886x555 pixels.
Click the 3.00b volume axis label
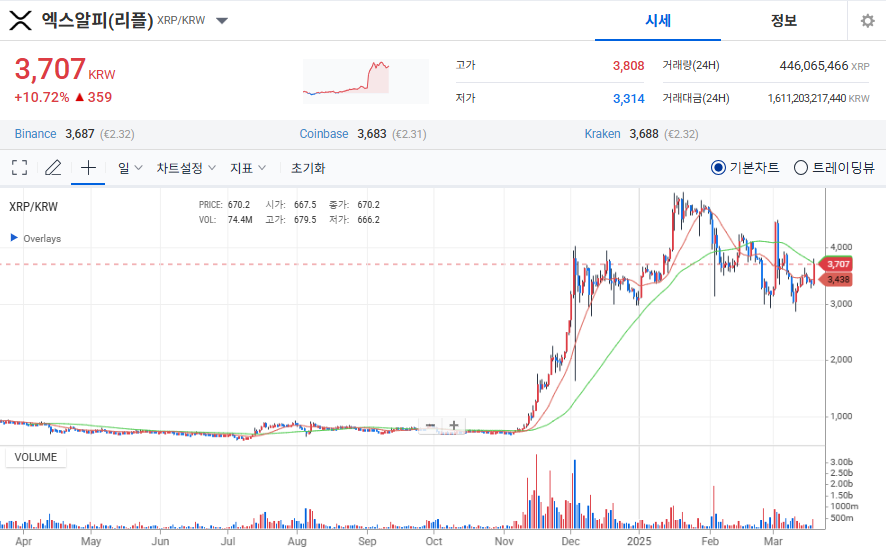[x=841, y=462]
